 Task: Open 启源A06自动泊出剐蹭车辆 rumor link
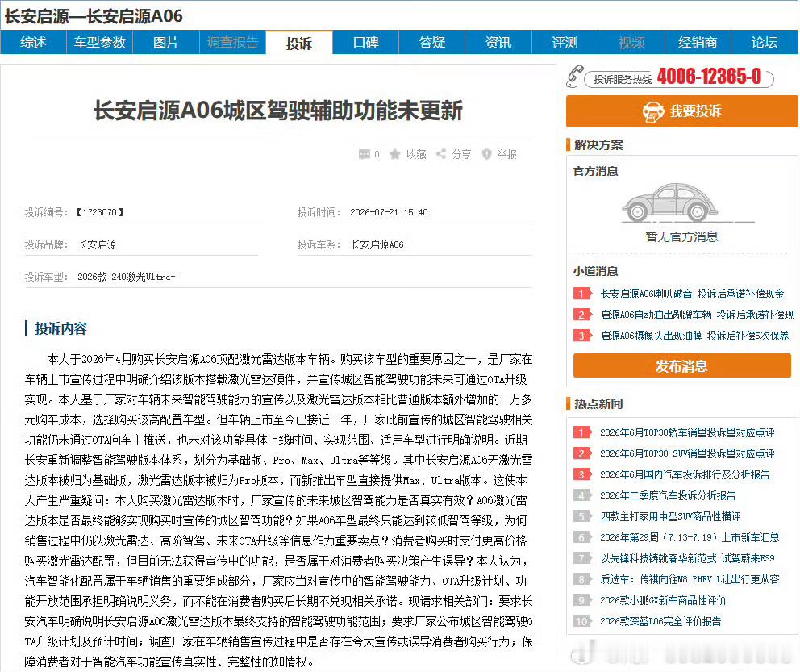(x=697, y=315)
